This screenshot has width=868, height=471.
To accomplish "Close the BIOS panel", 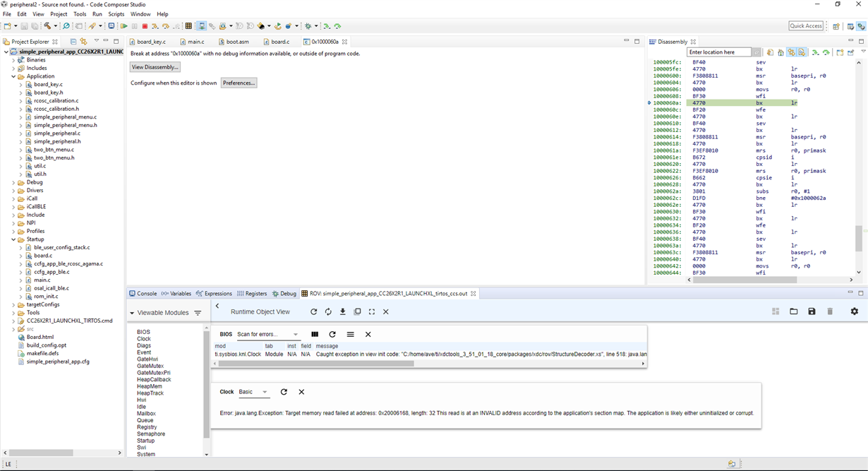I will coord(368,334).
